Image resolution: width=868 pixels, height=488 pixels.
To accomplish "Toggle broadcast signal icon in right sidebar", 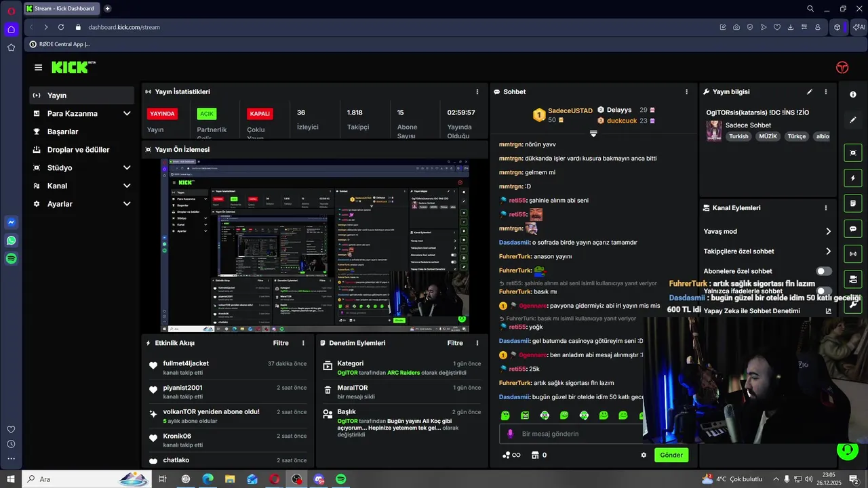I will (853, 254).
